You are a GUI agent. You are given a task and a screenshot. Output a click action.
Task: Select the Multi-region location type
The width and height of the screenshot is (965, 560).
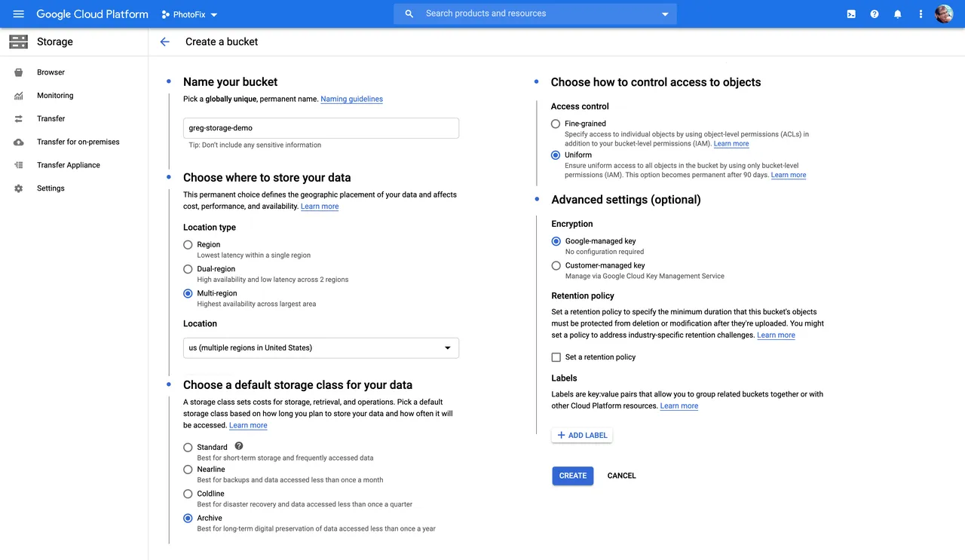click(x=188, y=293)
